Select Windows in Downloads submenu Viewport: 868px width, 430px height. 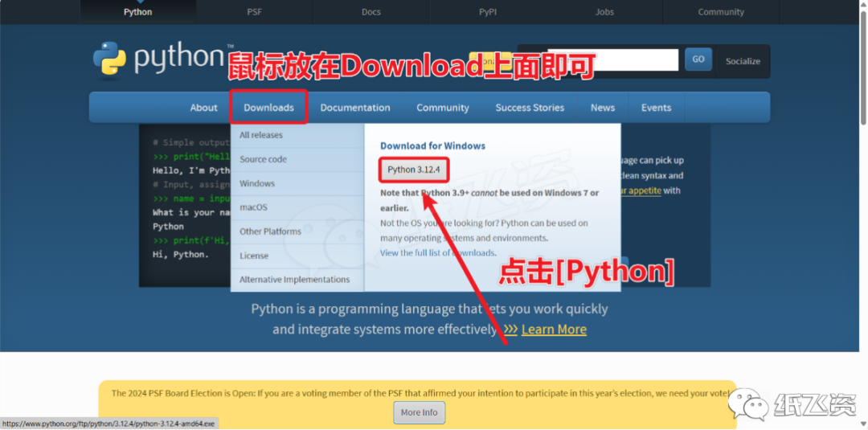pos(297,183)
